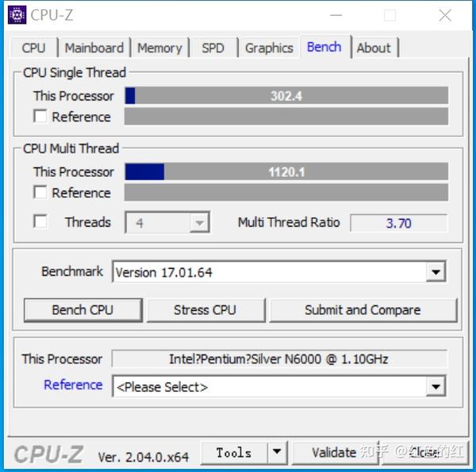The height and width of the screenshot is (472, 476).
Task: Tick the Threads checkbox
Action: (40, 221)
